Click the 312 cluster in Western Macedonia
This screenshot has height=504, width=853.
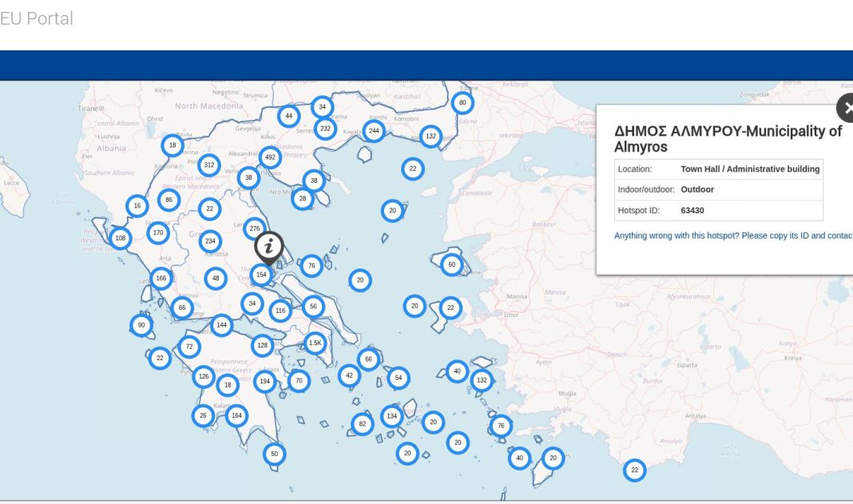pos(209,165)
